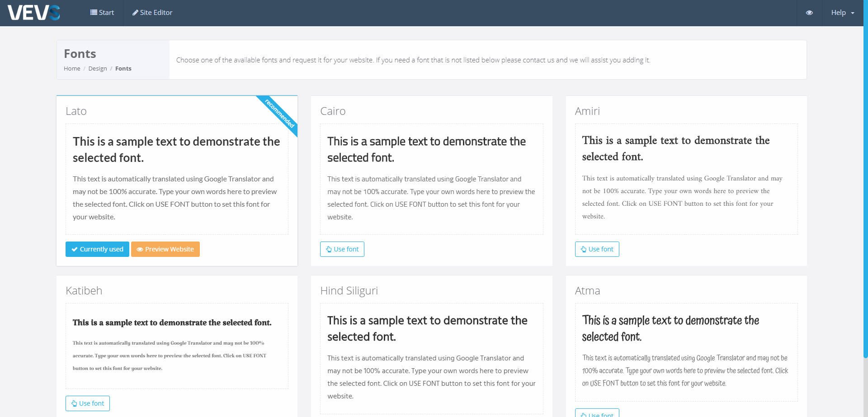Screen dimensions: 868x417
Task: Click the Lato sample text preview box
Action: tap(177, 179)
